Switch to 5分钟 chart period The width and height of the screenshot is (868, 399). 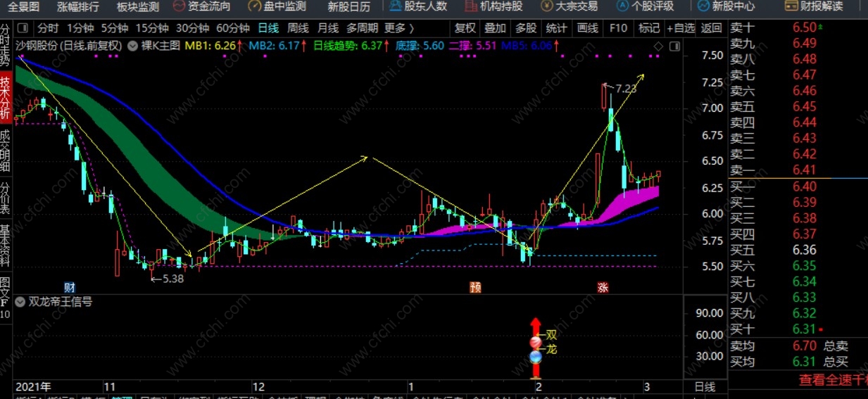pos(114,29)
